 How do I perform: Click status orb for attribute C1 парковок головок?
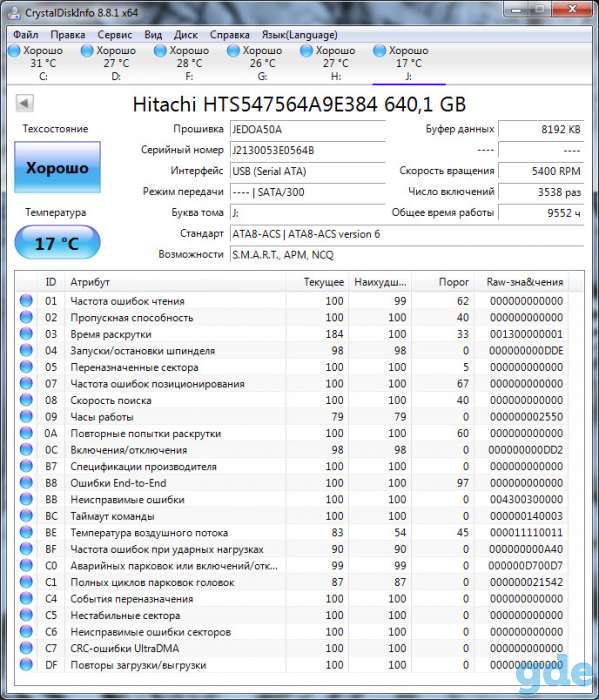click(x=26, y=582)
